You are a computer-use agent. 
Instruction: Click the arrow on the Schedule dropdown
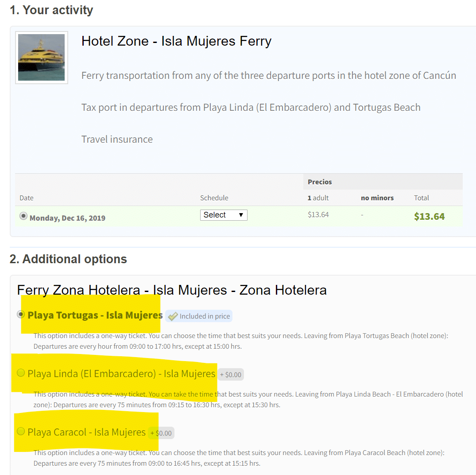[241, 215]
